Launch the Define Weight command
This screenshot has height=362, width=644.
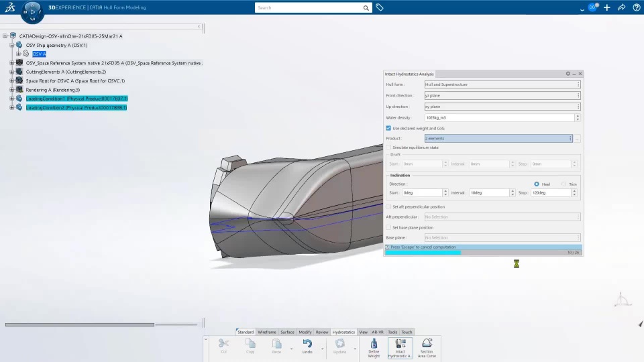click(374, 348)
